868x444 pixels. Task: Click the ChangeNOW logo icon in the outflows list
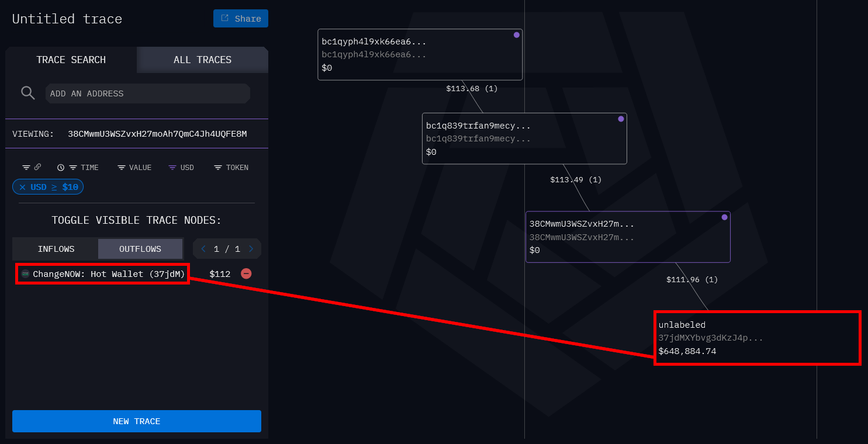coord(25,274)
